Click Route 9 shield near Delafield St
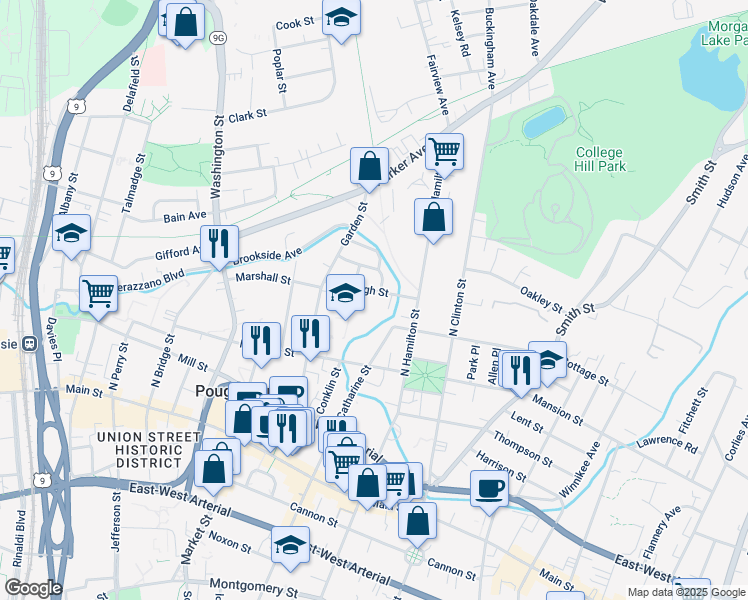This screenshot has width=748, height=600. [76, 107]
